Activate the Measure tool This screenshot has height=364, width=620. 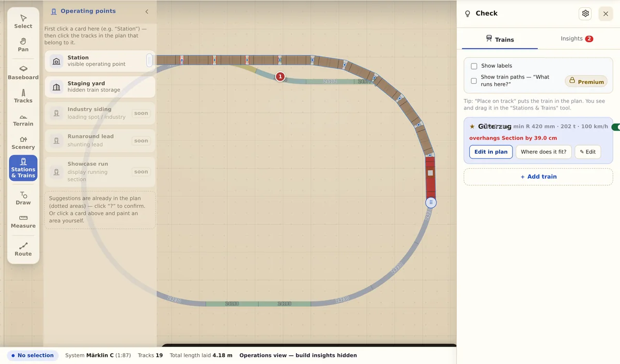tap(23, 221)
